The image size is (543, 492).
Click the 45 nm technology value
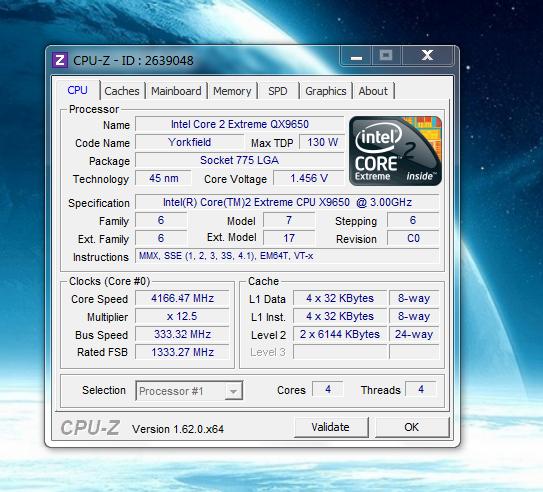pos(163,178)
